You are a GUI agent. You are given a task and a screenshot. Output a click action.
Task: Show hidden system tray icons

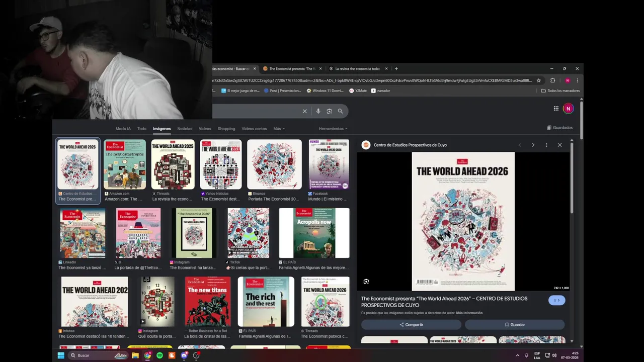click(x=518, y=355)
